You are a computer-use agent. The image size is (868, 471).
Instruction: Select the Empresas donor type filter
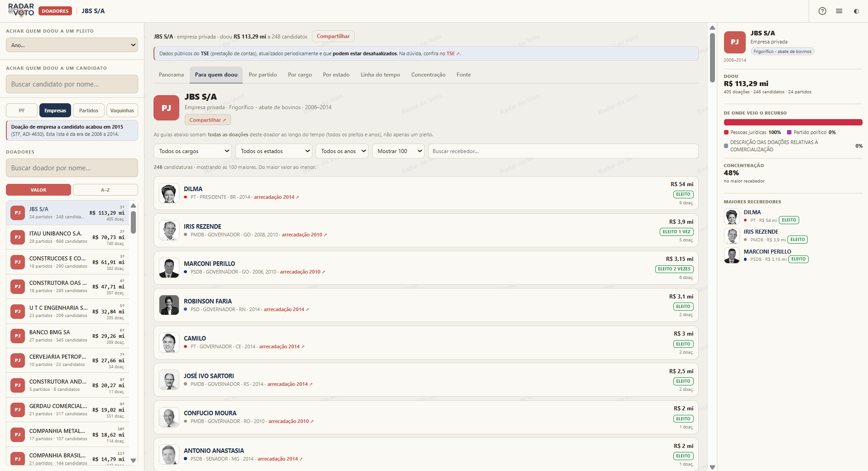(x=55, y=111)
